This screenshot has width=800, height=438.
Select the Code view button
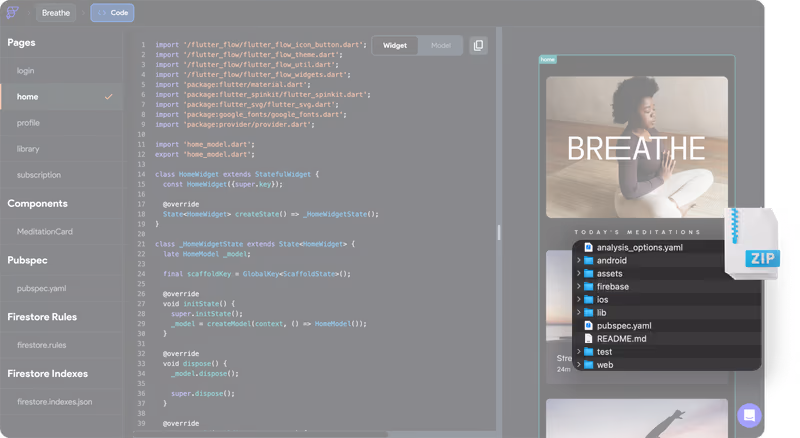coord(112,13)
